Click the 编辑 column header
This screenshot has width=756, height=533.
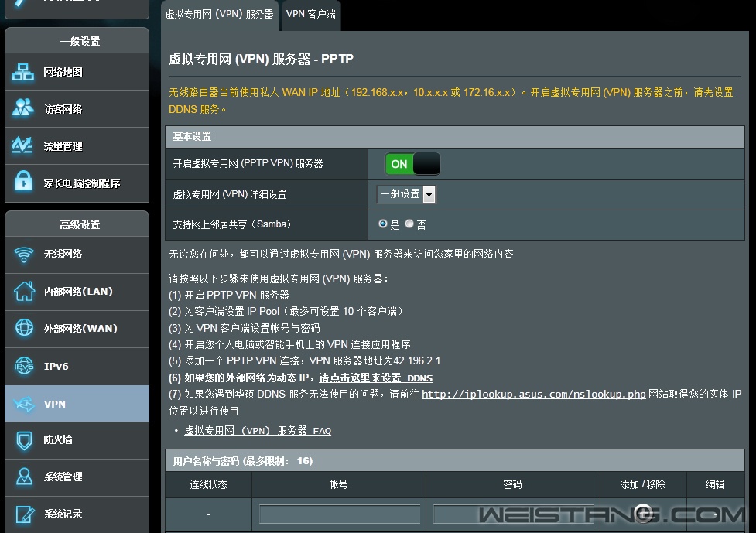coord(715,484)
